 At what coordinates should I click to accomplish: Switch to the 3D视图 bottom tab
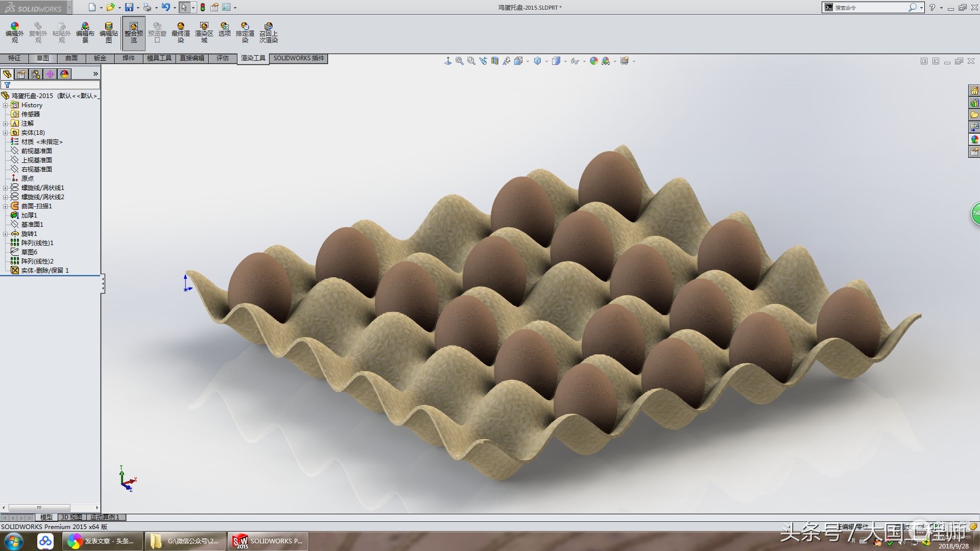[x=71, y=517]
